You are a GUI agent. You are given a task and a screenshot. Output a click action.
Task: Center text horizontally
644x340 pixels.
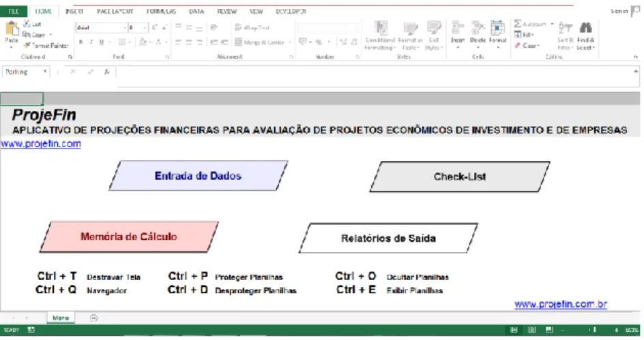pyautogui.click(x=189, y=42)
